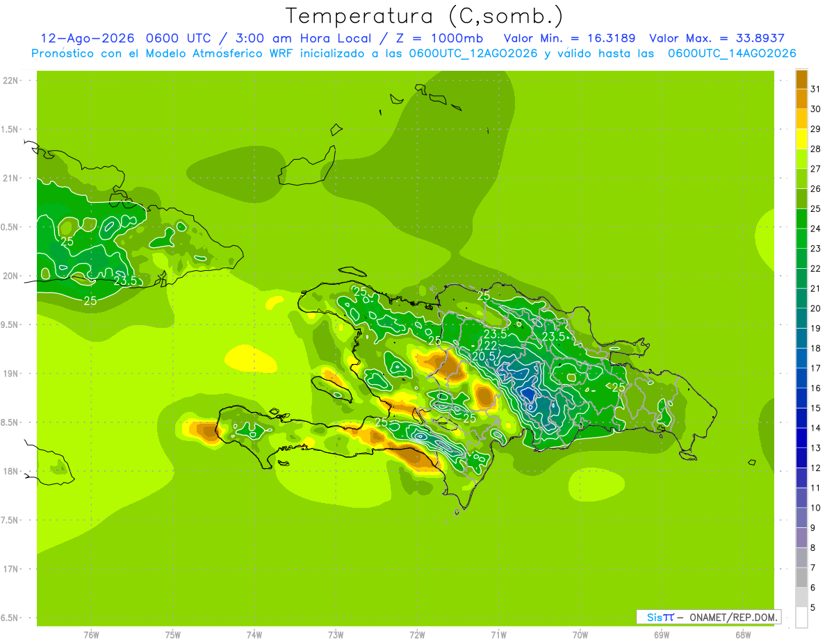Click the '0.5N' latitude axis label
The image size is (834, 644).
pos(10,227)
